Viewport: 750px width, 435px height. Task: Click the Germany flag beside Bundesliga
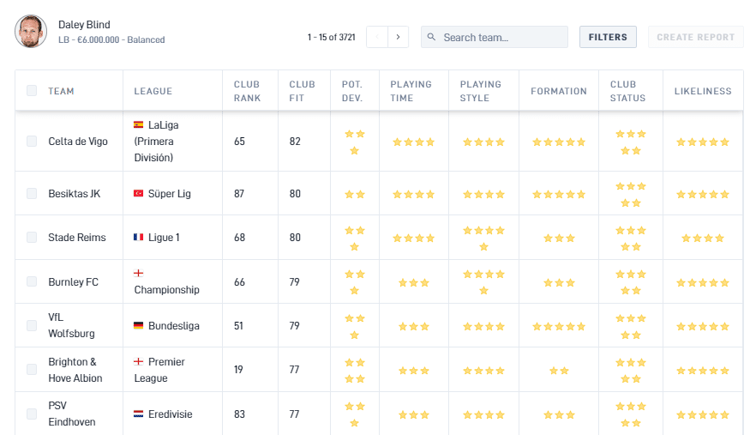[138, 326]
